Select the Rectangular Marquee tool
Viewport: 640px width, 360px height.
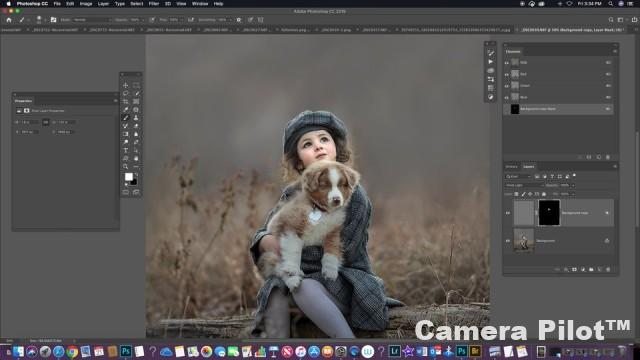click(x=136, y=85)
